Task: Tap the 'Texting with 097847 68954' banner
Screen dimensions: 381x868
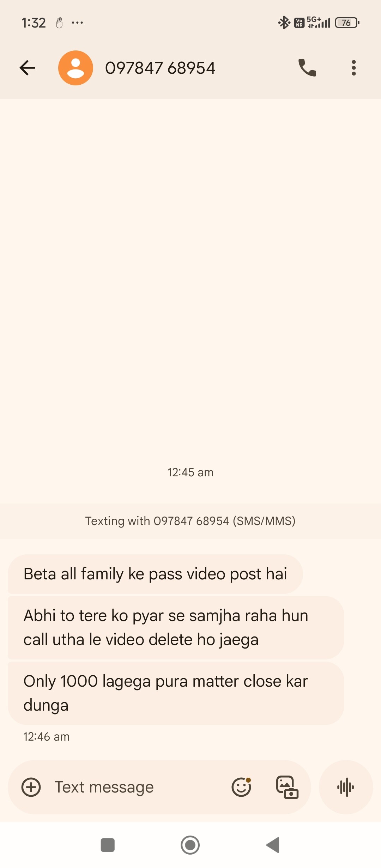Action: point(190,521)
